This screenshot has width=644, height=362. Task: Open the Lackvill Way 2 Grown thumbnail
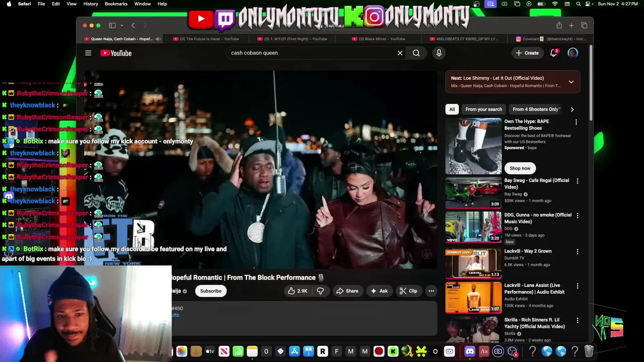tap(473, 263)
